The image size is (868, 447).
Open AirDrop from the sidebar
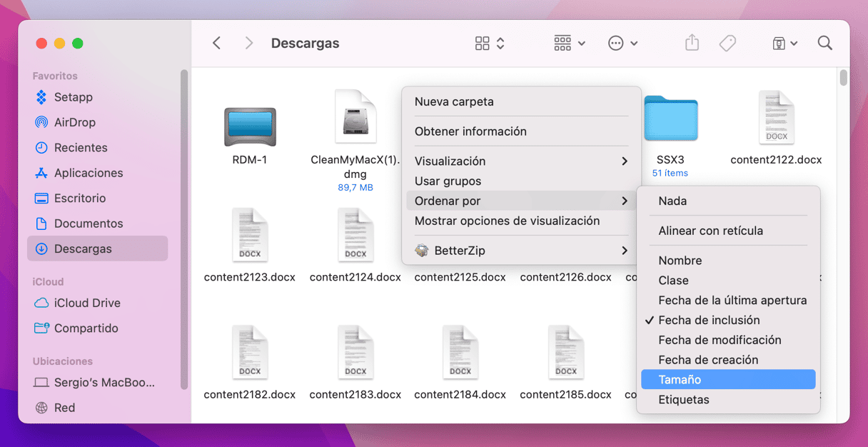coord(74,122)
